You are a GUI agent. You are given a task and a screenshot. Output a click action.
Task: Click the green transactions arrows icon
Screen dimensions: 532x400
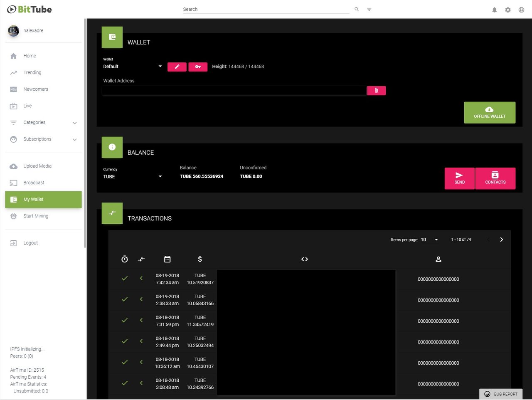[112, 213]
